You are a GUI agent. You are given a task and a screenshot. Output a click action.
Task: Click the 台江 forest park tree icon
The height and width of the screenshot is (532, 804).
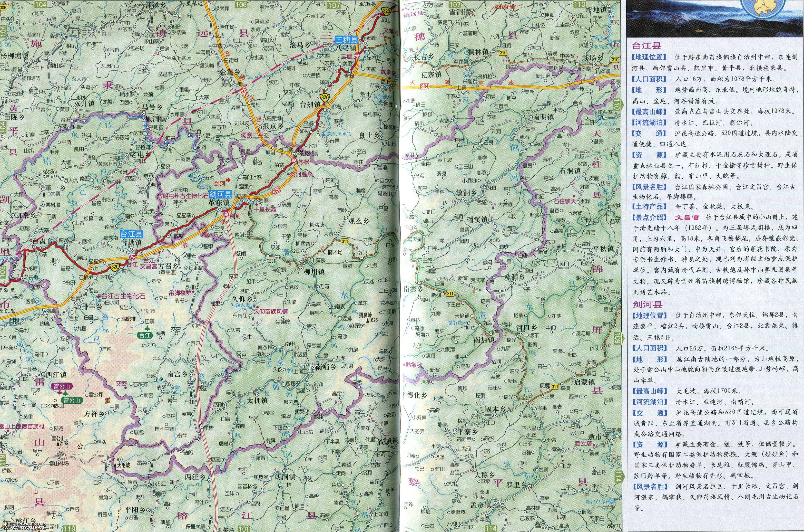coord(147,328)
